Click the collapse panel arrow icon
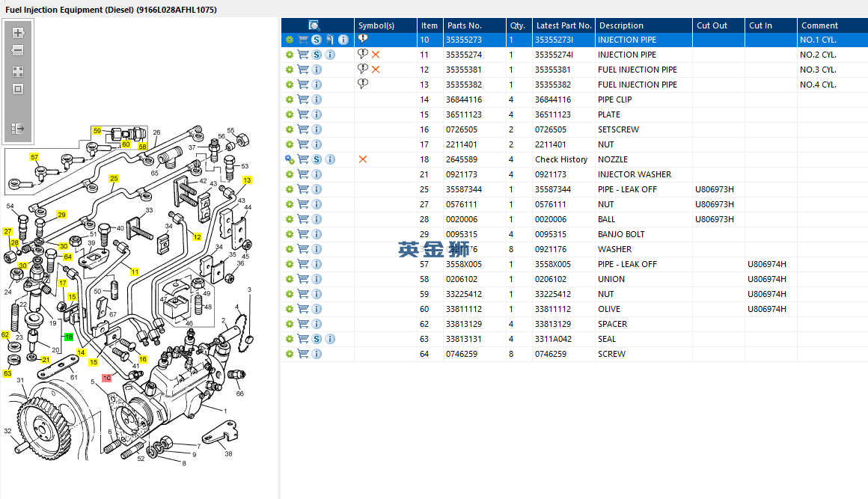 tap(18, 129)
